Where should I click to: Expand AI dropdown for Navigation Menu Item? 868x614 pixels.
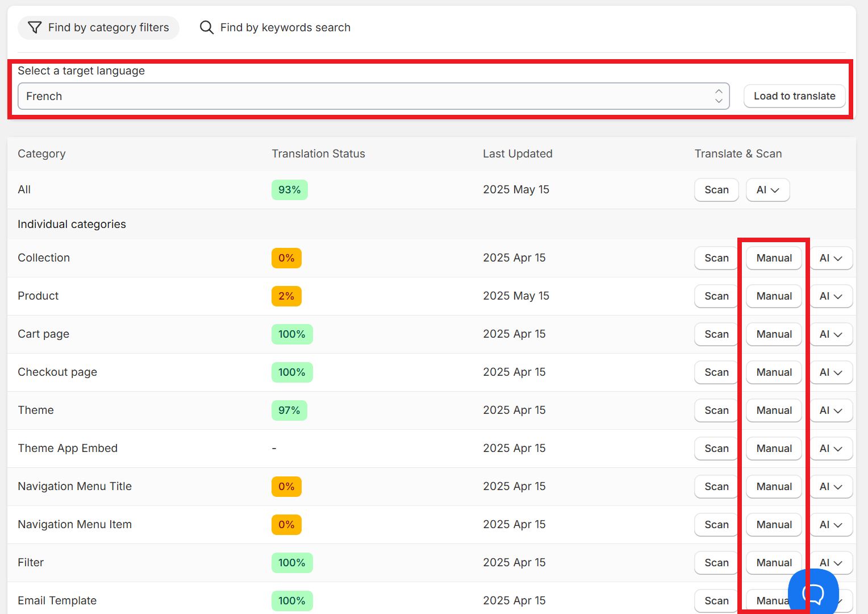click(x=831, y=525)
